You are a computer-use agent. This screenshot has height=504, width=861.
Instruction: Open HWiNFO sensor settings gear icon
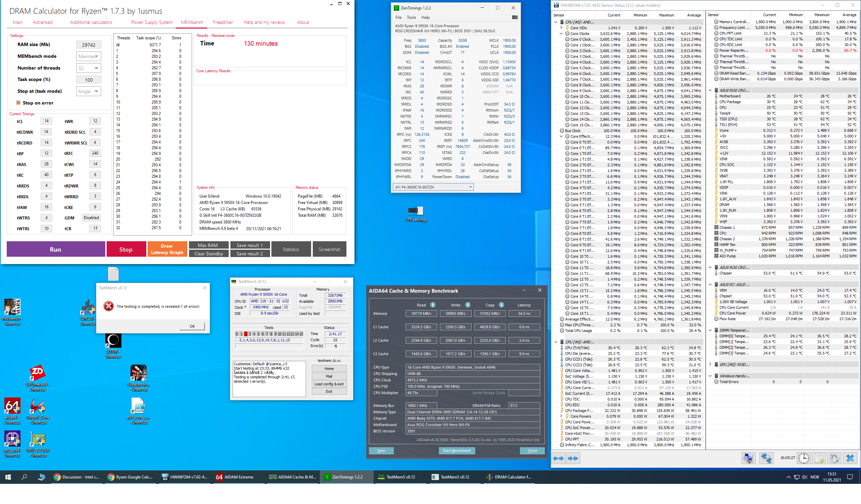point(834,458)
